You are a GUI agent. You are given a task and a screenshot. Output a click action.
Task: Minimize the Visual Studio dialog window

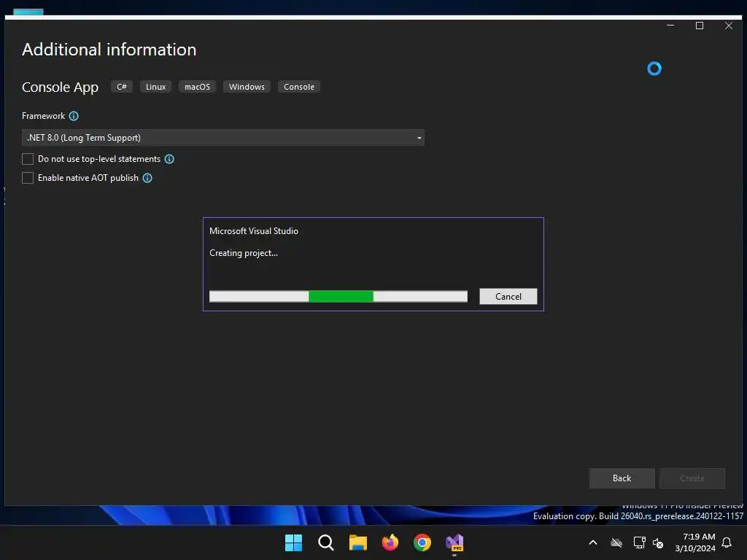tap(671, 26)
